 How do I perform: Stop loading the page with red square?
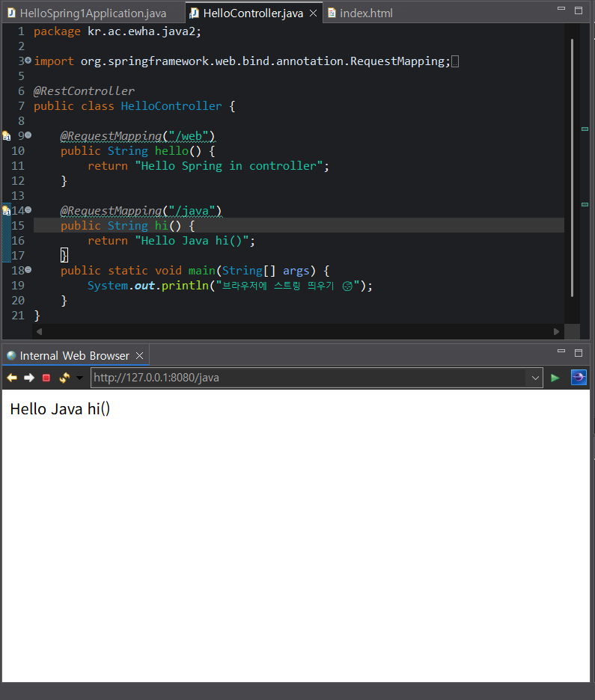click(46, 378)
